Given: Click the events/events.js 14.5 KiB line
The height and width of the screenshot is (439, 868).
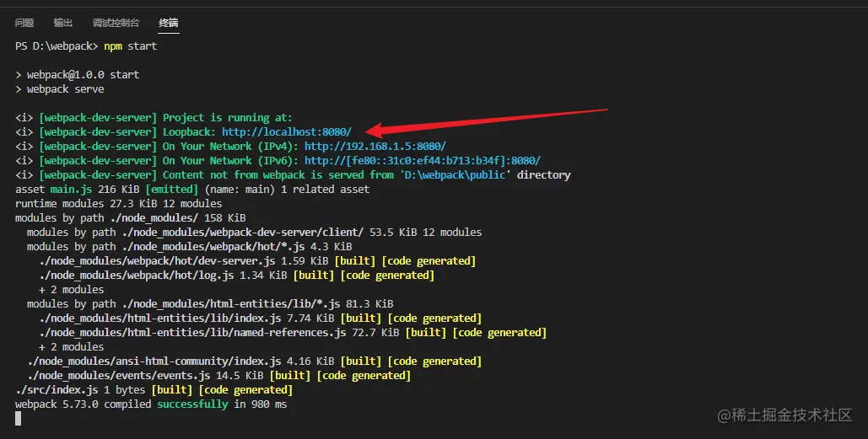Looking at the screenshot, I should pyautogui.click(x=218, y=376).
